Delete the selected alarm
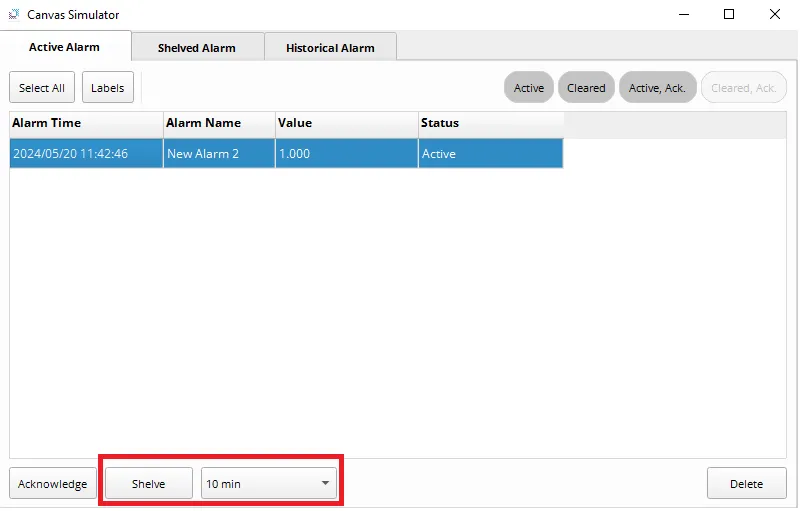The height and width of the screenshot is (511, 804). pos(746,484)
